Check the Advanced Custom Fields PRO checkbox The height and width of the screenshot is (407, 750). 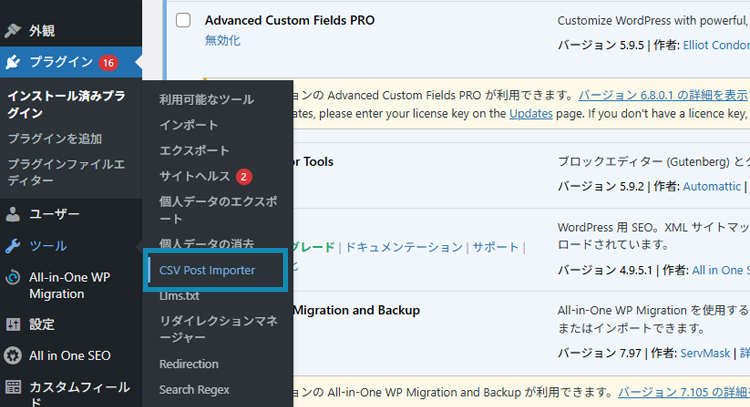pyautogui.click(x=183, y=21)
